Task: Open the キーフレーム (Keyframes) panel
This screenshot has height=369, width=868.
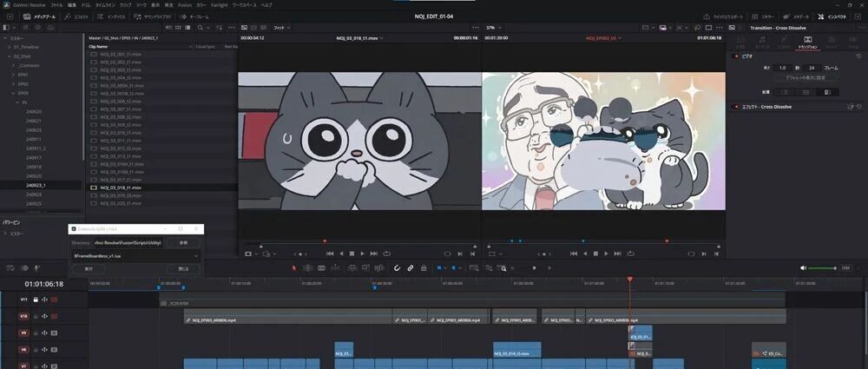Action: (x=194, y=16)
